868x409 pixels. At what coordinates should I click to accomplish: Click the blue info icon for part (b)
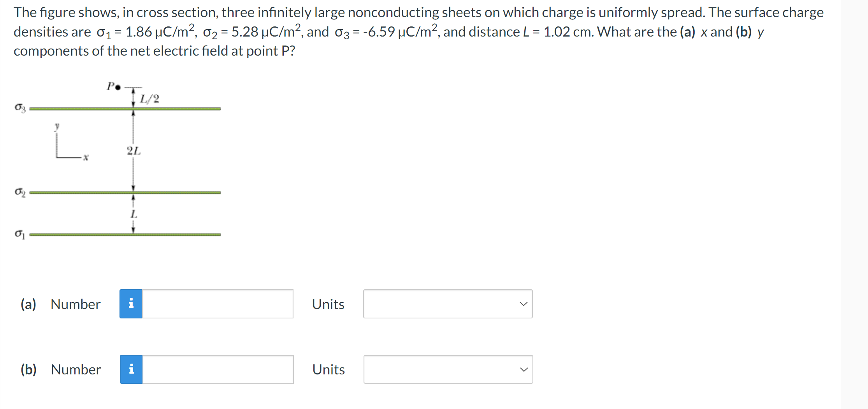click(131, 369)
